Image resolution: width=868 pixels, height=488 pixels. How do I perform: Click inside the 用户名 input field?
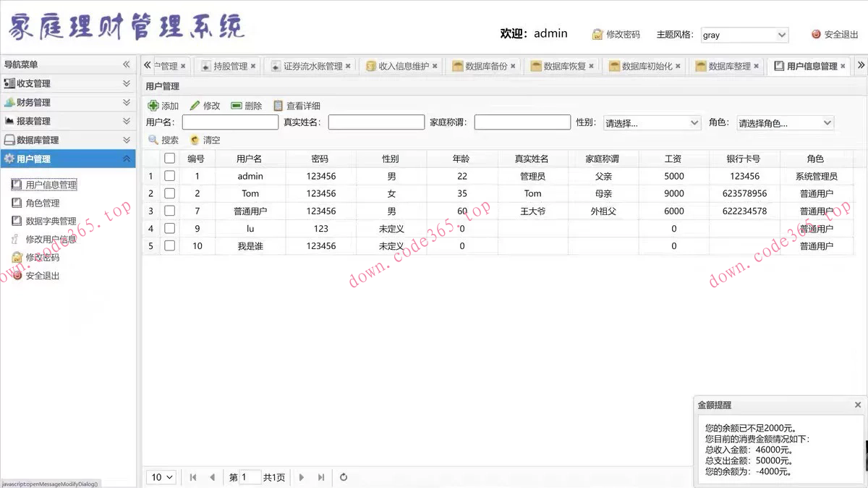coord(231,122)
